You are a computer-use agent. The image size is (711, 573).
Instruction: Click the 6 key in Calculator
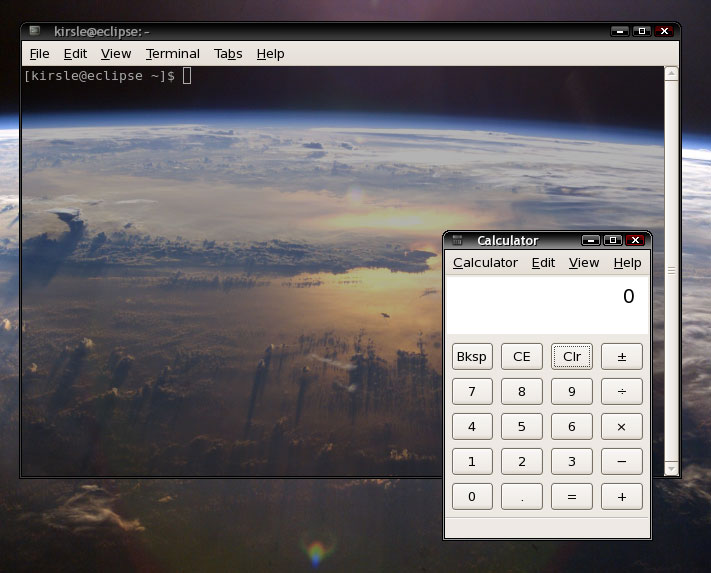[572, 427]
